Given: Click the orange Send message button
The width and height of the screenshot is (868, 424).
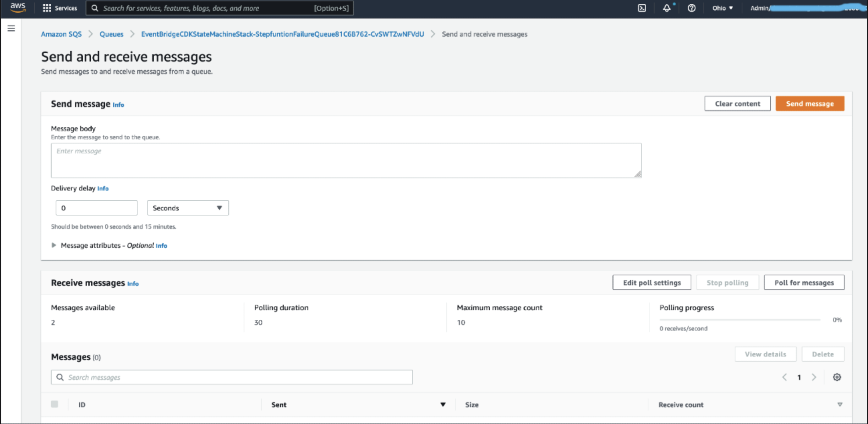Looking at the screenshot, I should (x=810, y=103).
